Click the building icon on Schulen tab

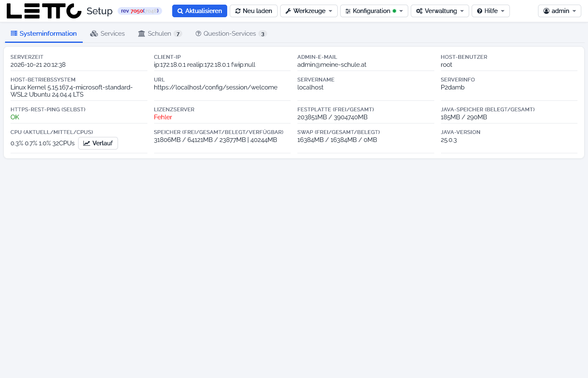tap(142, 34)
